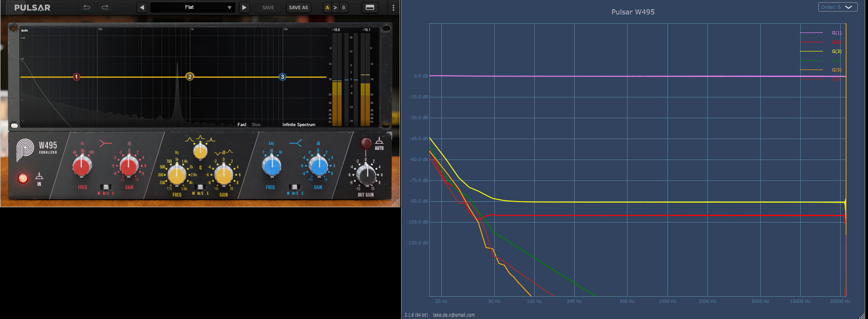Go to previous preset with left arrow
Image resolution: width=868 pixels, height=319 pixels.
(142, 7)
